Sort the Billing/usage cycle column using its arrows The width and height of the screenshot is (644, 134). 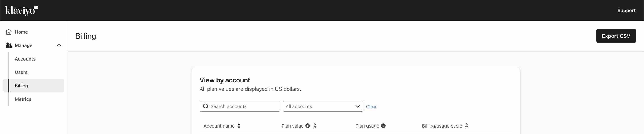[466, 126]
